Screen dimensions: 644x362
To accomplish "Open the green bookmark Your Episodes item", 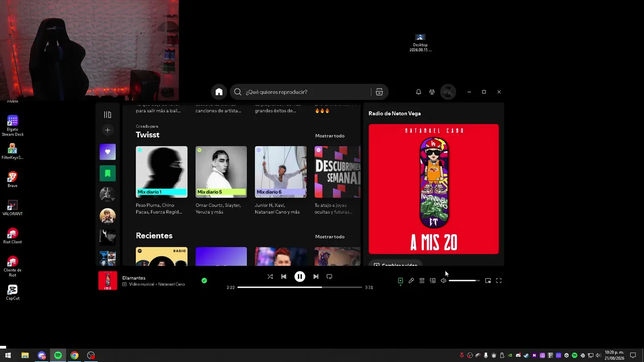I will point(108,173).
